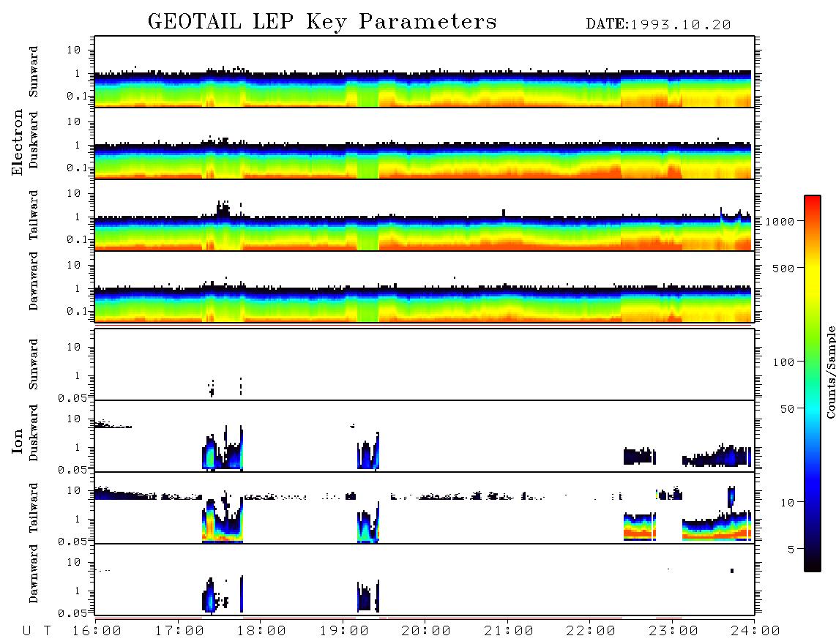836x644 pixels.
Task: Click the '0.1' tick on Electron Sunward axis
Action: pos(78,96)
